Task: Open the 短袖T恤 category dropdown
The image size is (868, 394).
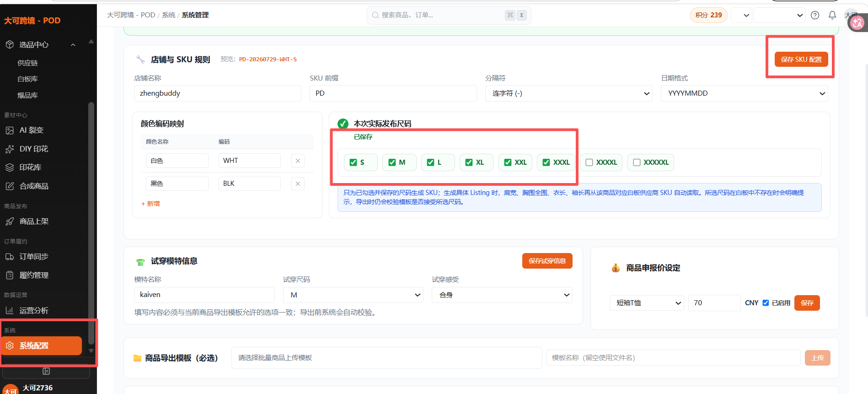Action: tap(647, 303)
